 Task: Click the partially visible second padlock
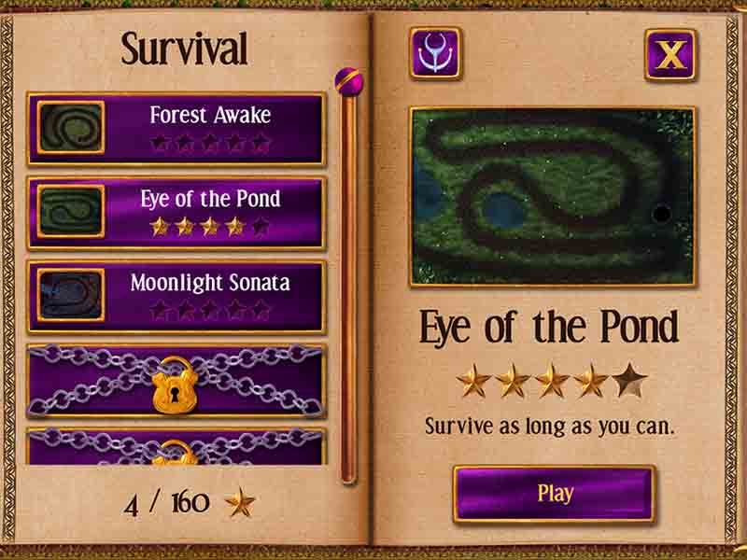(175, 453)
